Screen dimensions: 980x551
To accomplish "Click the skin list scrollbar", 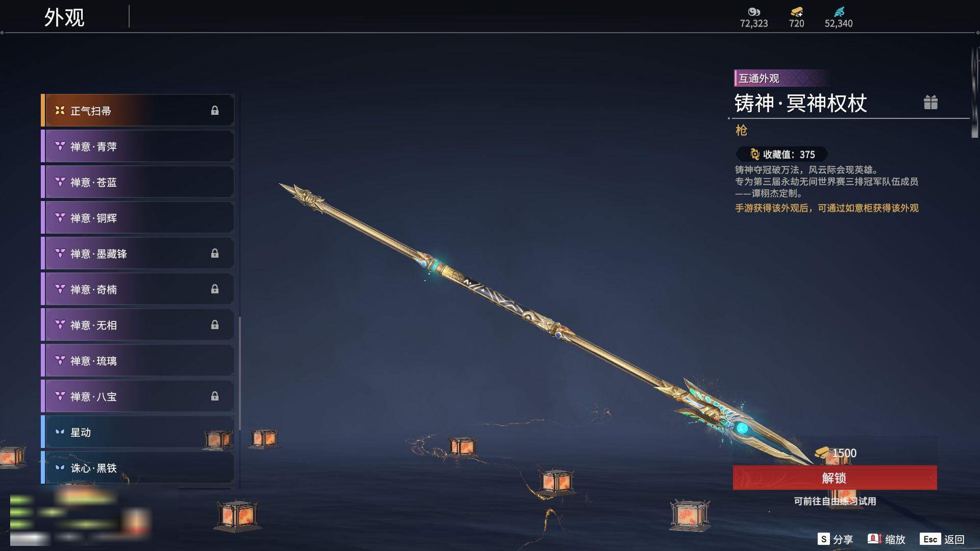I will click(239, 372).
